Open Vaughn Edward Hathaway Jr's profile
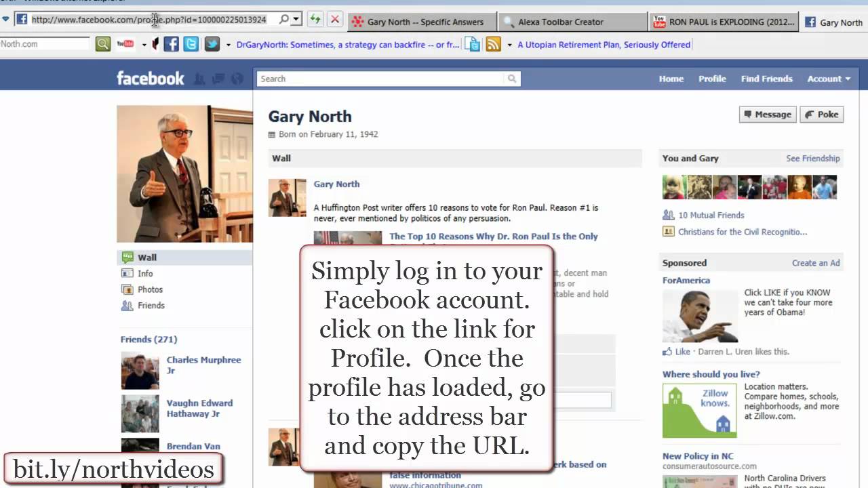The image size is (868, 488). click(199, 408)
